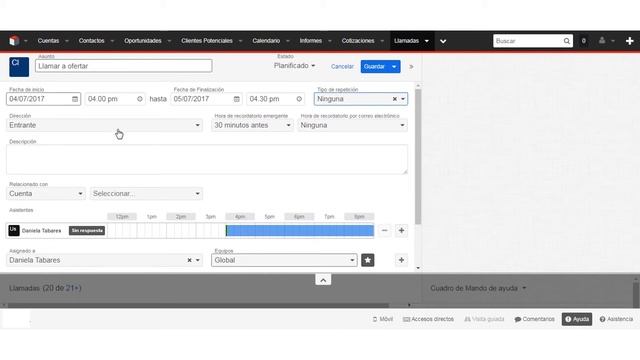Open the Contactos module tab
Screen dimensions: 640x360
point(91,41)
